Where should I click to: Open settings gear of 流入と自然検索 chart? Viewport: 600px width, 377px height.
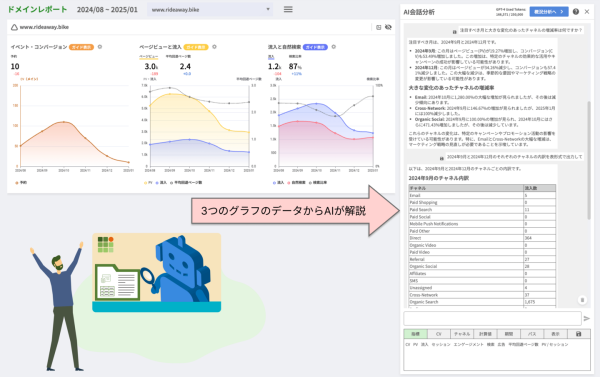point(334,47)
